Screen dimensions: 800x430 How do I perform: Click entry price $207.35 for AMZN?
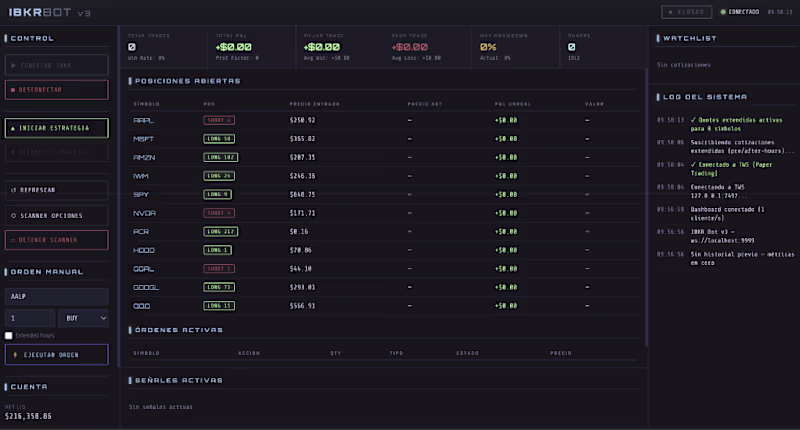coord(303,158)
